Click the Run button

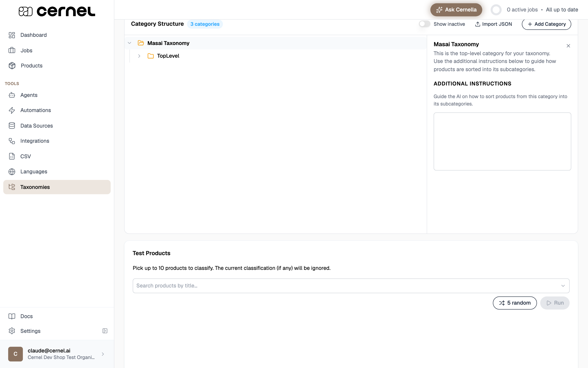(x=555, y=303)
